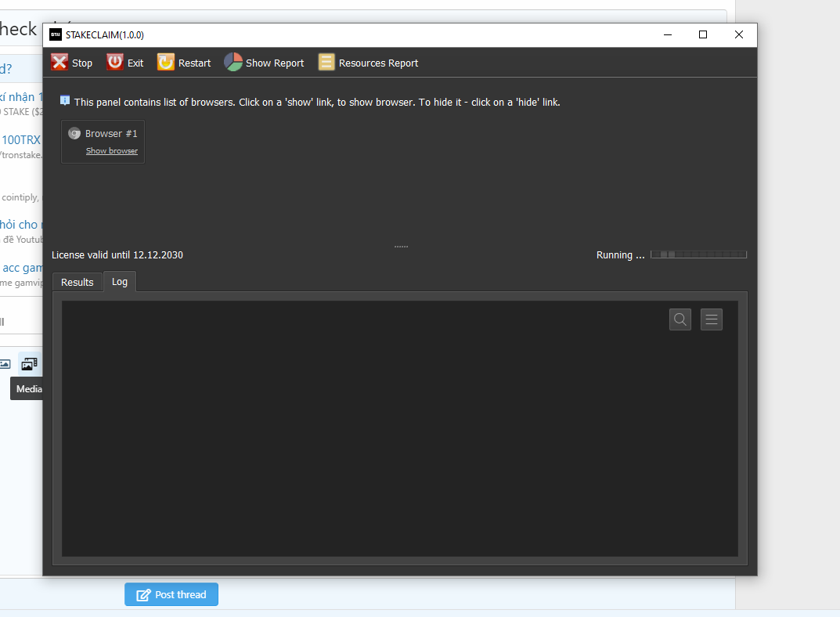
Task: Click the License valid until 12.12.2030 text
Action: pyautogui.click(x=117, y=255)
